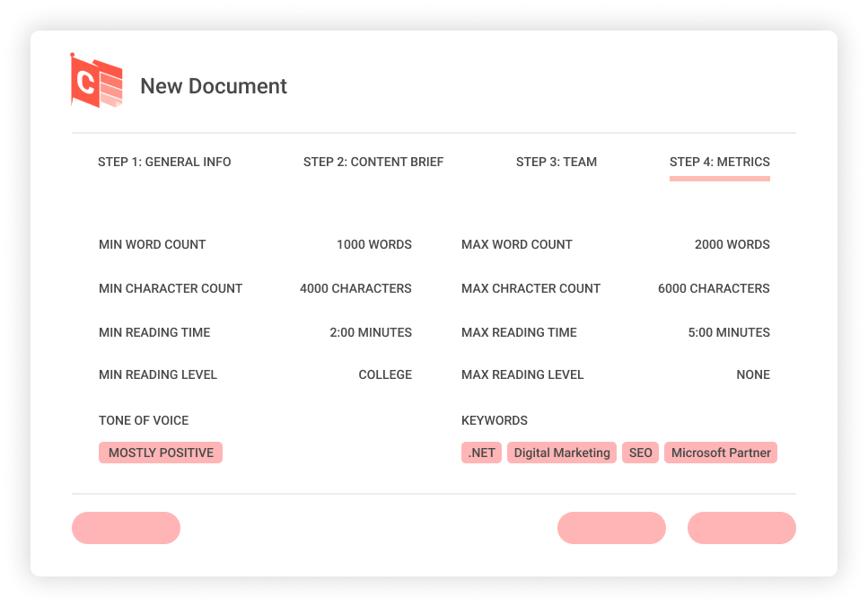Image resolution: width=868 pixels, height=607 pixels.
Task: Switch to Step 2: Content Brief tab
Action: pos(373,163)
